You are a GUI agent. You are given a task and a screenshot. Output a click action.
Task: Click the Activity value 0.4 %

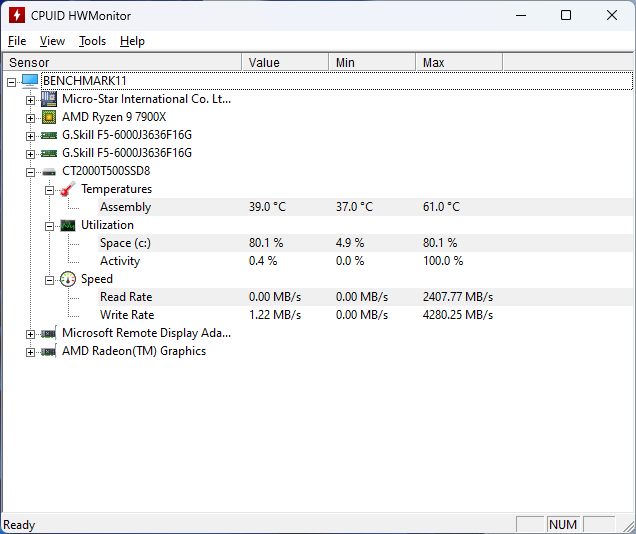(263, 261)
